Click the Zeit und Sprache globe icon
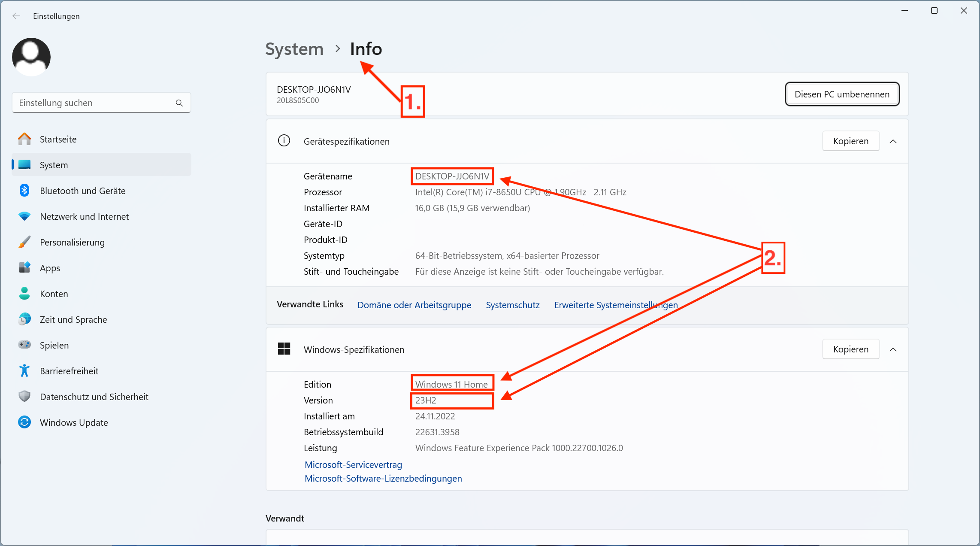Image resolution: width=980 pixels, height=546 pixels. [x=24, y=319]
